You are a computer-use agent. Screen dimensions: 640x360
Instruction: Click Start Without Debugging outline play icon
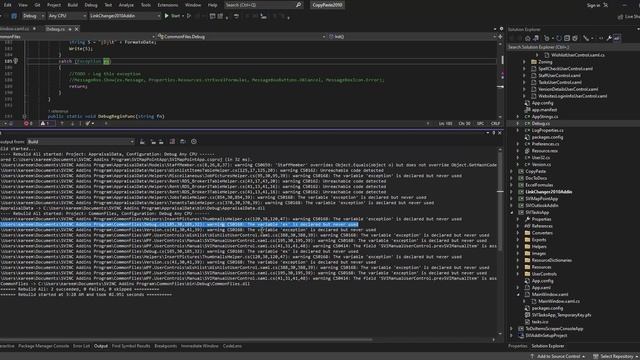189,16
